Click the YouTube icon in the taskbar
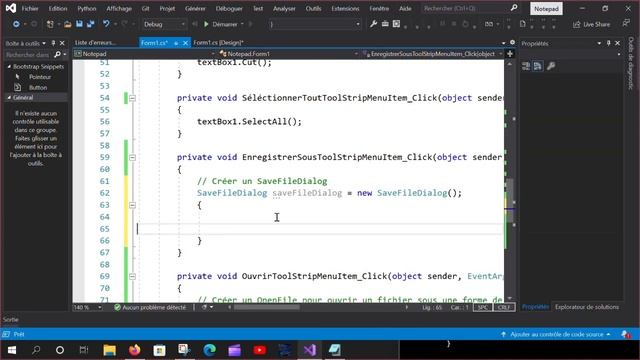The height and width of the screenshot is (360, 640). tap(260, 350)
